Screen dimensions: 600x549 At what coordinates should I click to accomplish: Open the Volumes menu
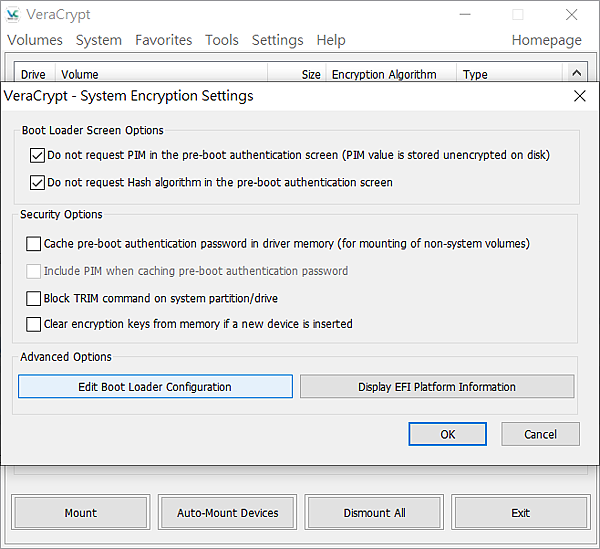pyautogui.click(x=35, y=40)
